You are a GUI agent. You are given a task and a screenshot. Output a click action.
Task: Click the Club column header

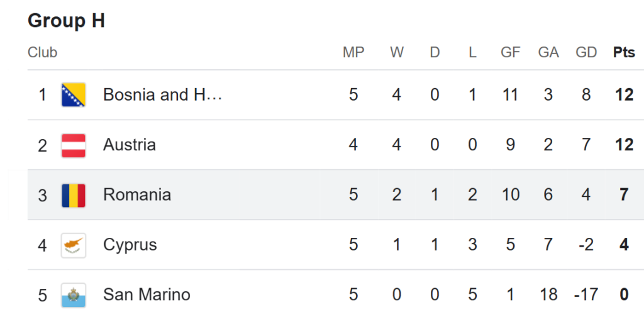tap(42, 52)
